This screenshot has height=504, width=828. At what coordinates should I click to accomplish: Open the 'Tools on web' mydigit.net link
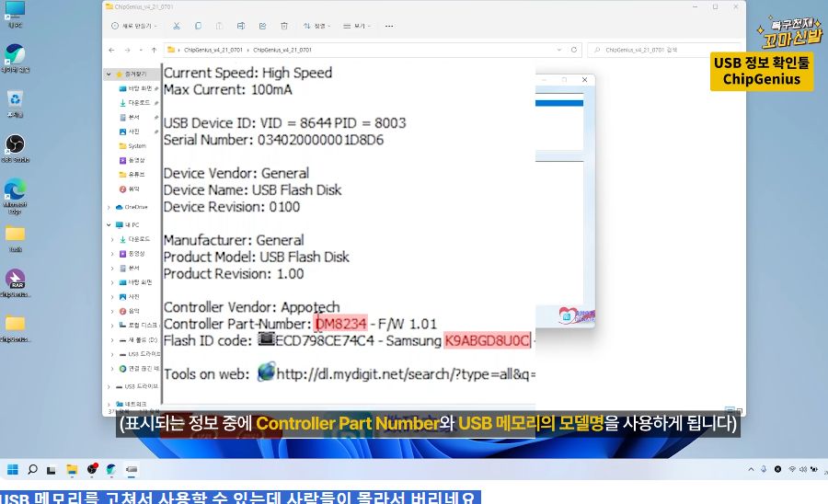[406, 374]
